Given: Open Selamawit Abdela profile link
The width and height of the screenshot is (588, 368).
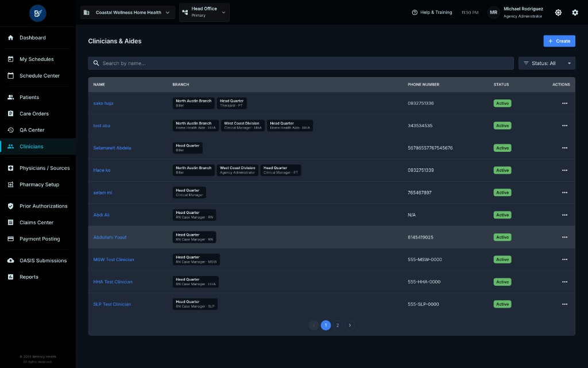Looking at the screenshot, I should 112,148.
